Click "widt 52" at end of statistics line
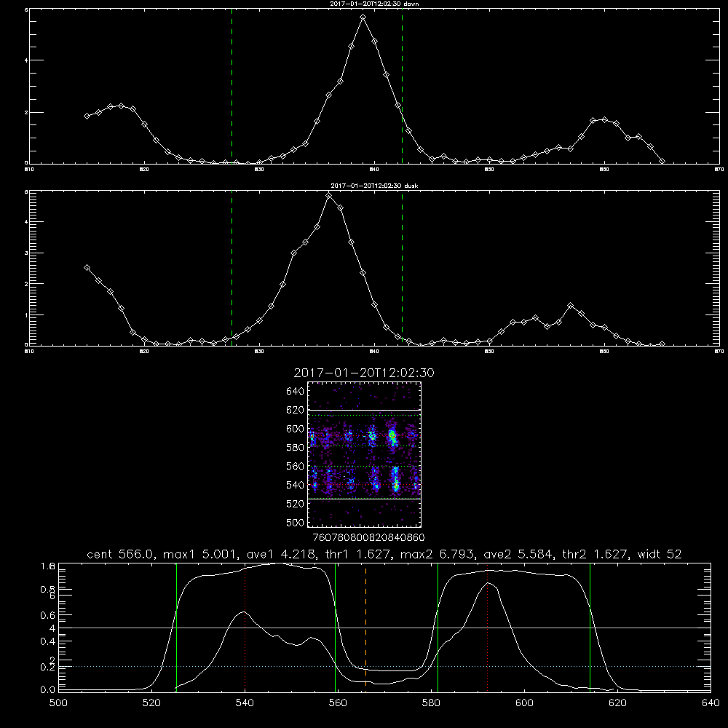This screenshot has height=728, width=728. (x=660, y=554)
